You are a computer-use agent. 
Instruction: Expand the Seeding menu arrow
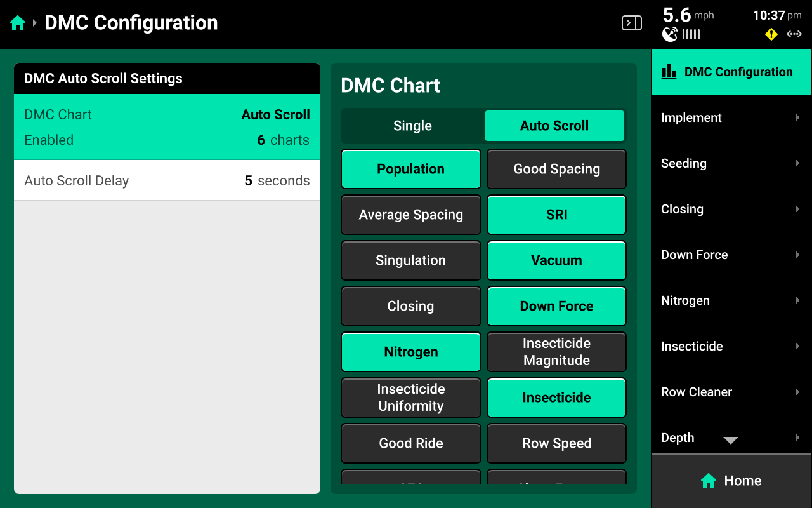tap(797, 163)
